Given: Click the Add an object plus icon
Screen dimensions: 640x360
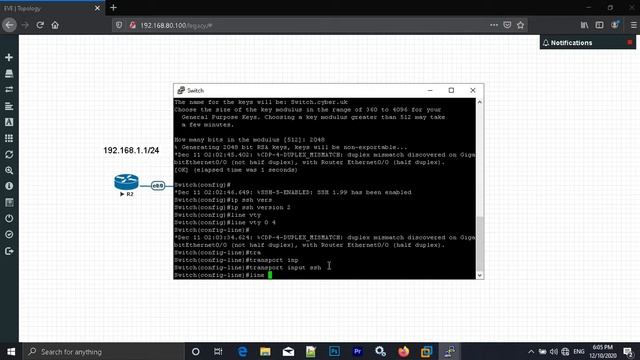Looking at the screenshot, I should click(x=9, y=58).
